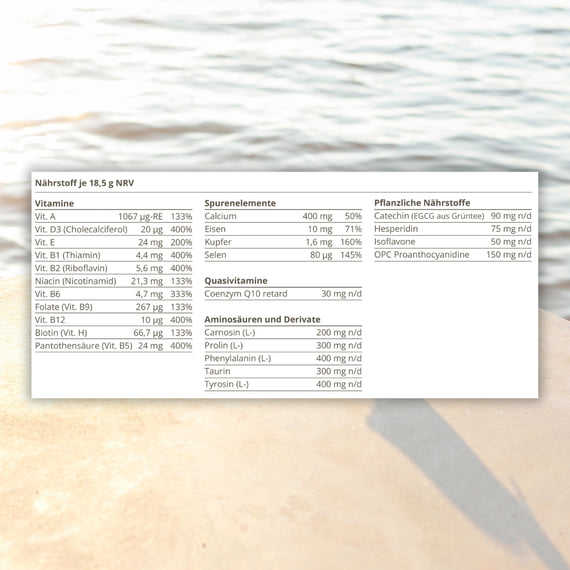Viewport: 570px width, 570px height.
Task: Select the 'Vit. B6' row label
Action: coord(48,294)
